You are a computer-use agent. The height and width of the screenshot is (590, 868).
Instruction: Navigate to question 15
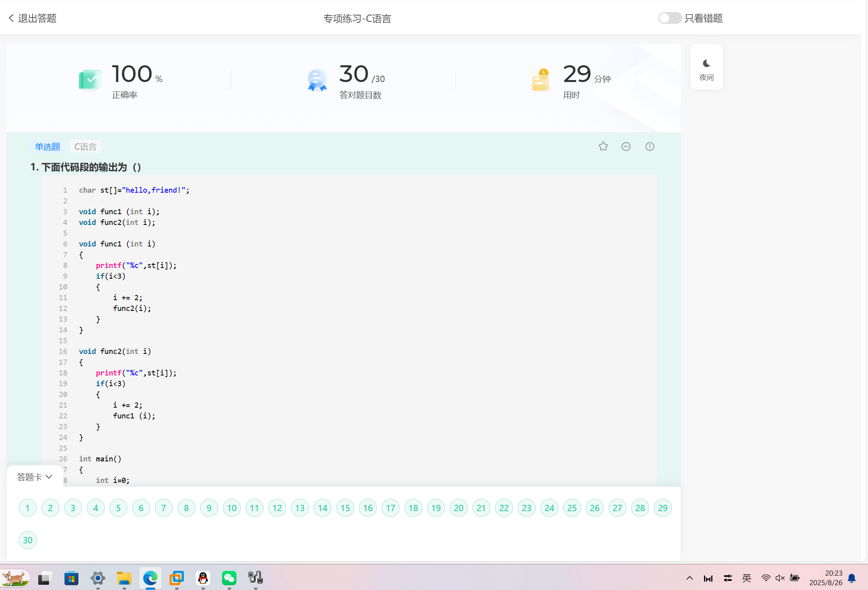click(345, 508)
